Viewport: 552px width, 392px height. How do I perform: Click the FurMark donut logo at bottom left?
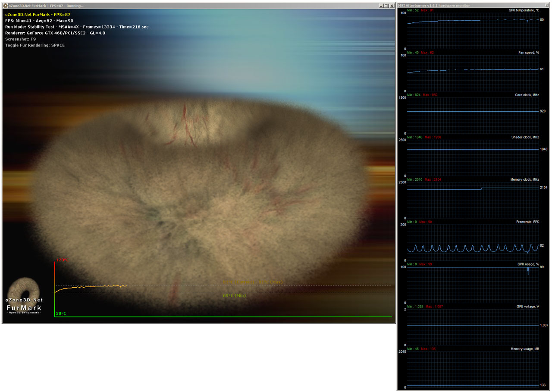coord(24,288)
